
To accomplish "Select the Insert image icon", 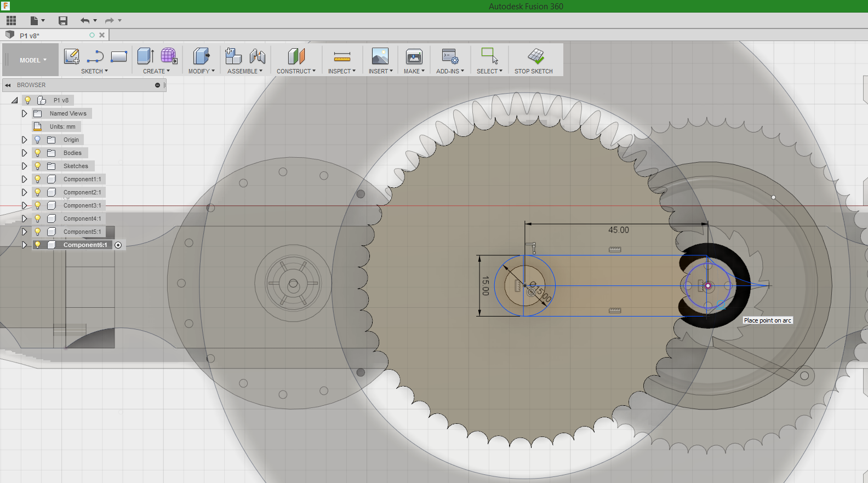I will (x=380, y=56).
